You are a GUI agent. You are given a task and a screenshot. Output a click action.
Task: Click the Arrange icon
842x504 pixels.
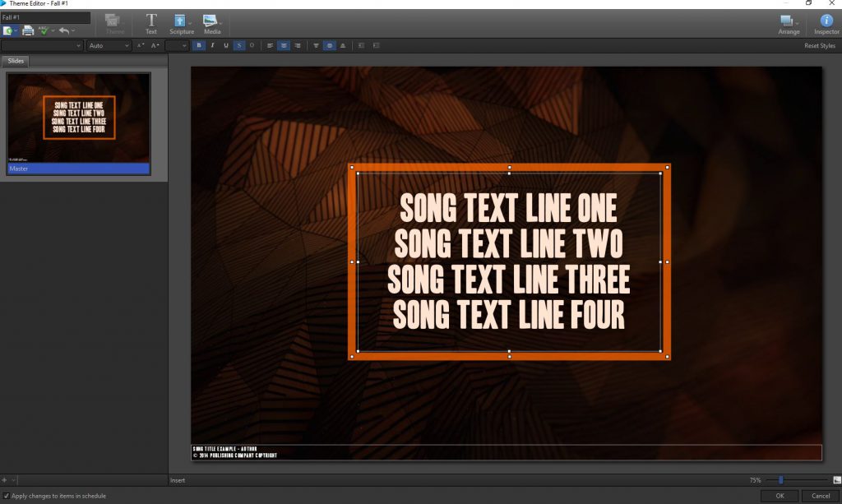(787, 21)
